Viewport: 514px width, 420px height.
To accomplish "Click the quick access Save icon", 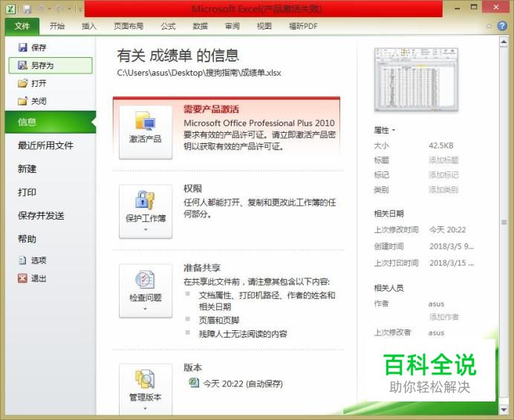I will (27, 9).
